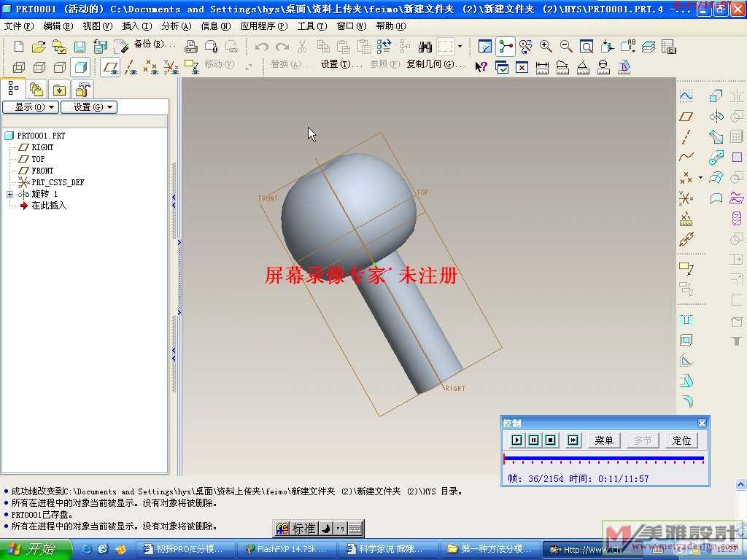This screenshot has width=747, height=560.
Task: Click stop button in 控制 panel
Action: (550, 440)
